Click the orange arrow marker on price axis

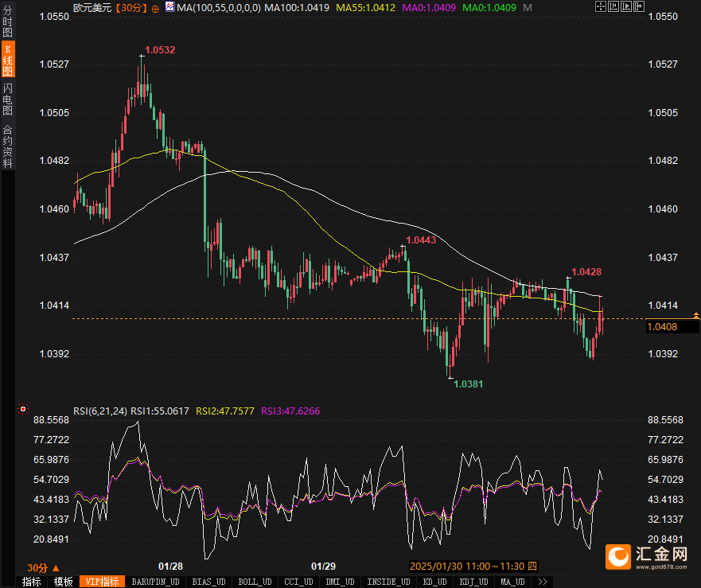[x=696, y=316]
